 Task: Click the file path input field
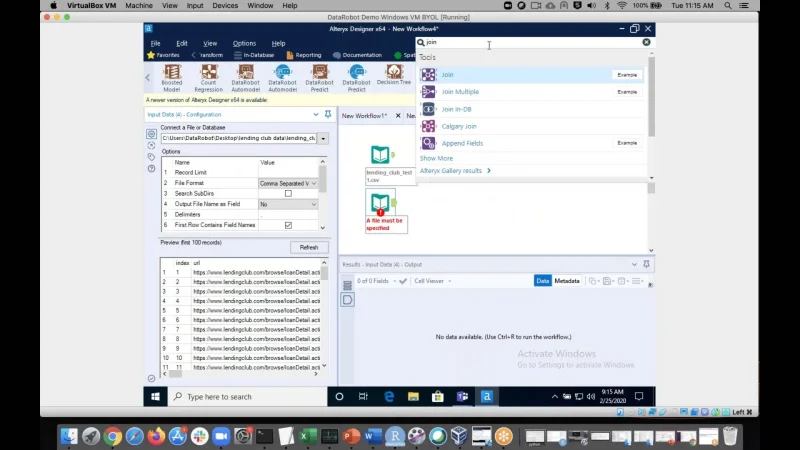[239, 138]
